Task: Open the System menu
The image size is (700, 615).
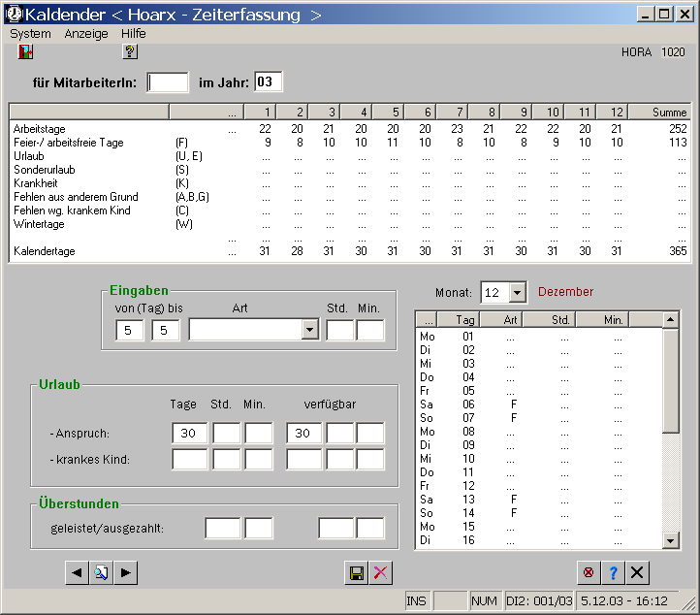Action: click(x=30, y=33)
